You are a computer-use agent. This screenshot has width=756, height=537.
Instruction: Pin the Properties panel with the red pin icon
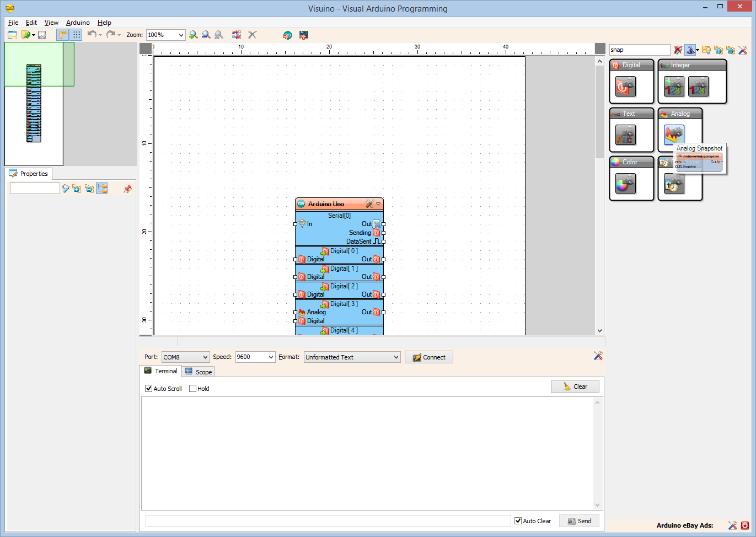[127, 188]
